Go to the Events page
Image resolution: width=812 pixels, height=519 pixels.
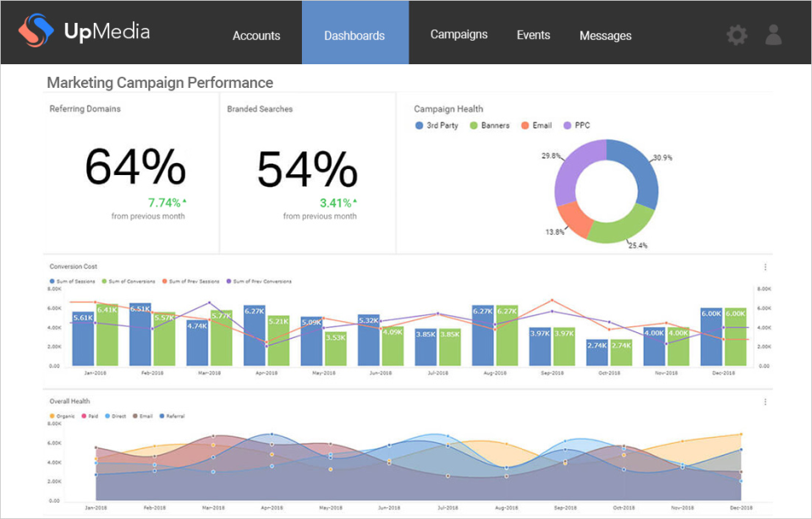(x=534, y=35)
